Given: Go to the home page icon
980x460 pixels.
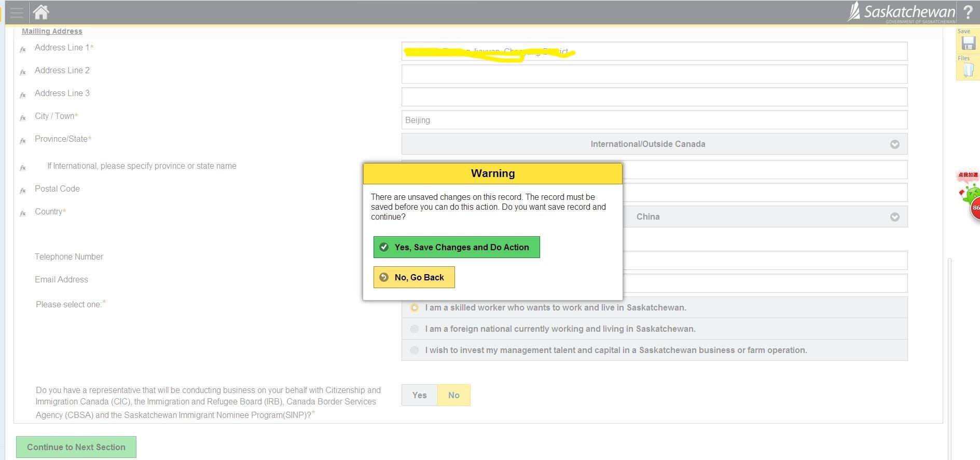Looking at the screenshot, I should (x=41, y=12).
